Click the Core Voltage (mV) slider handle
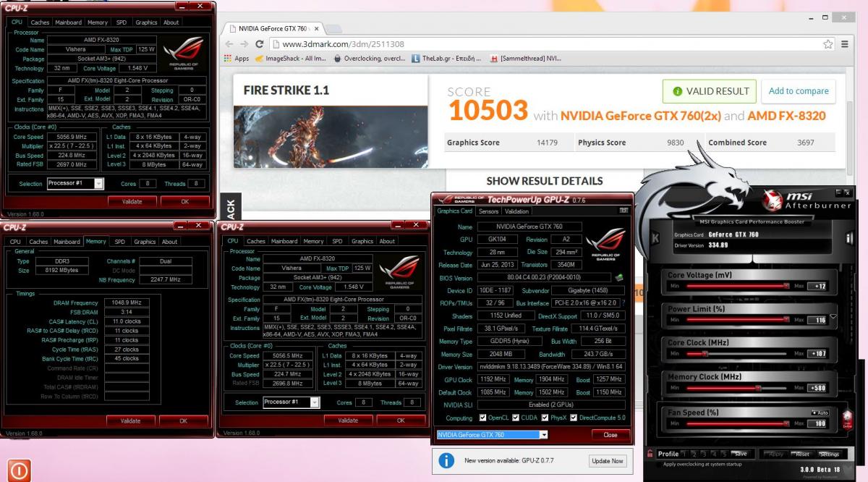 click(x=785, y=286)
